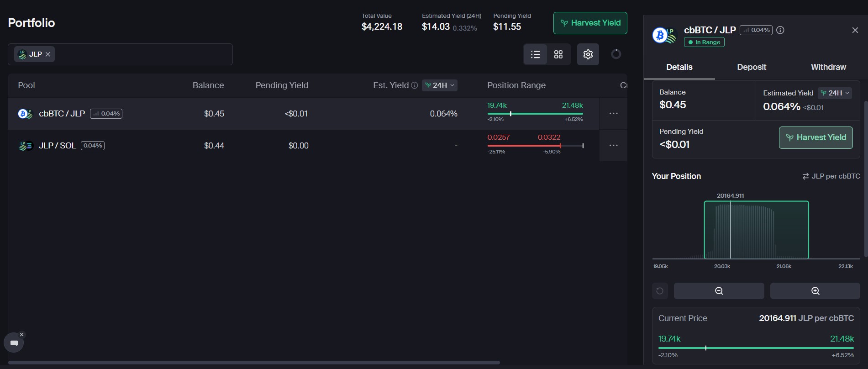The height and width of the screenshot is (369, 868).
Task: Click Harvest Yield in the details panel
Action: (815, 137)
